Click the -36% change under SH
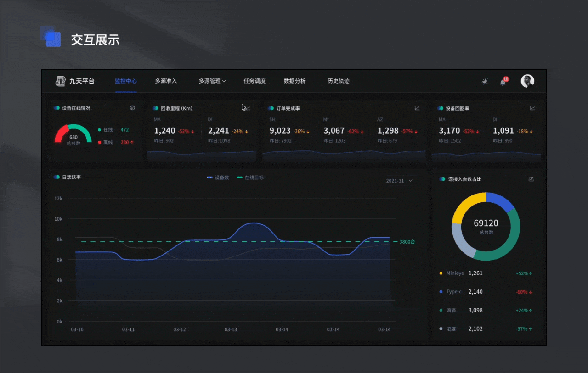The image size is (588, 373). pyautogui.click(x=302, y=131)
